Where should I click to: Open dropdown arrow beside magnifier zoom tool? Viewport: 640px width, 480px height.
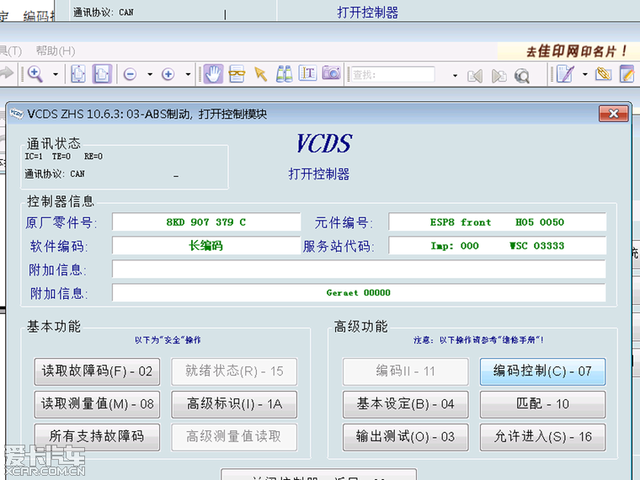coord(55,74)
